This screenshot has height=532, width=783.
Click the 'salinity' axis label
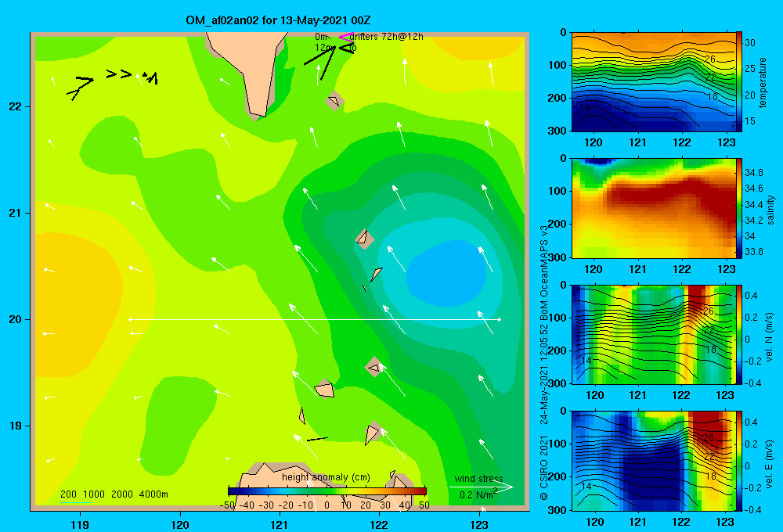point(770,210)
